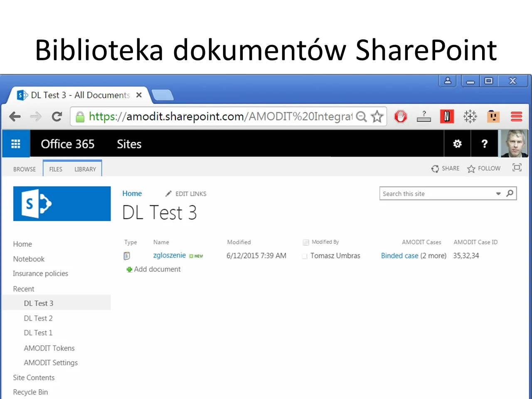Select DL Test 3 in Recent list
The height and width of the screenshot is (399, 532).
click(39, 303)
